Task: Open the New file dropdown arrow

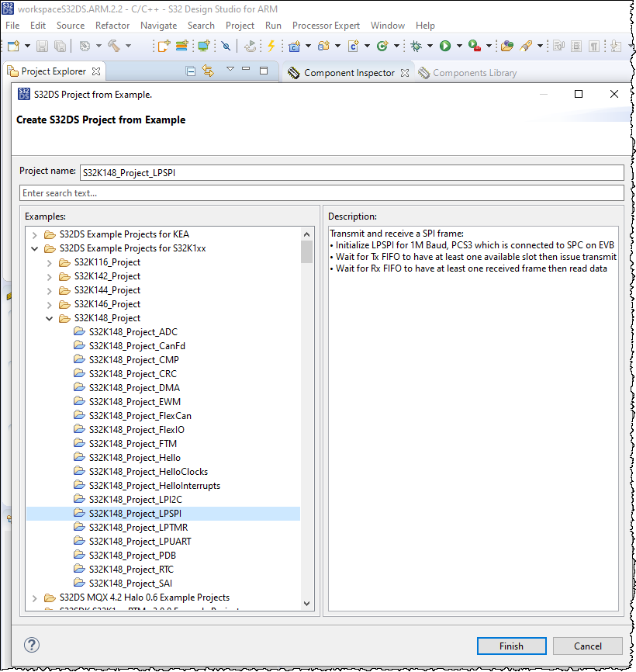Action: (27, 46)
